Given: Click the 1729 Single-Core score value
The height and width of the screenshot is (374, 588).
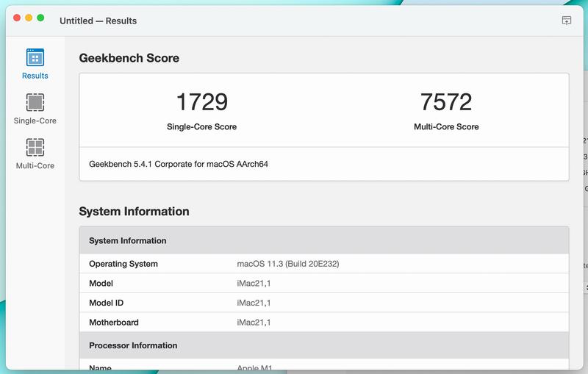Looking at the screenshot, I should tap(201, 102).
